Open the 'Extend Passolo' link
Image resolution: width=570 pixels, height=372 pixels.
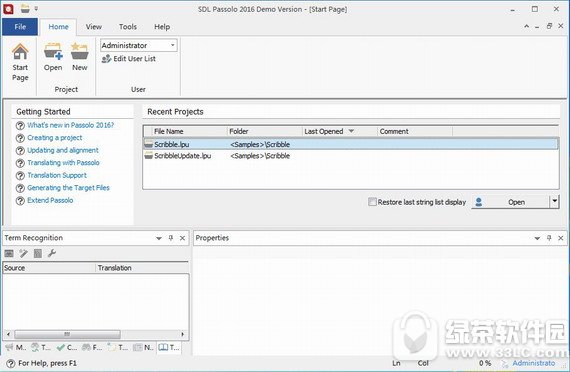tap(50, 200)
